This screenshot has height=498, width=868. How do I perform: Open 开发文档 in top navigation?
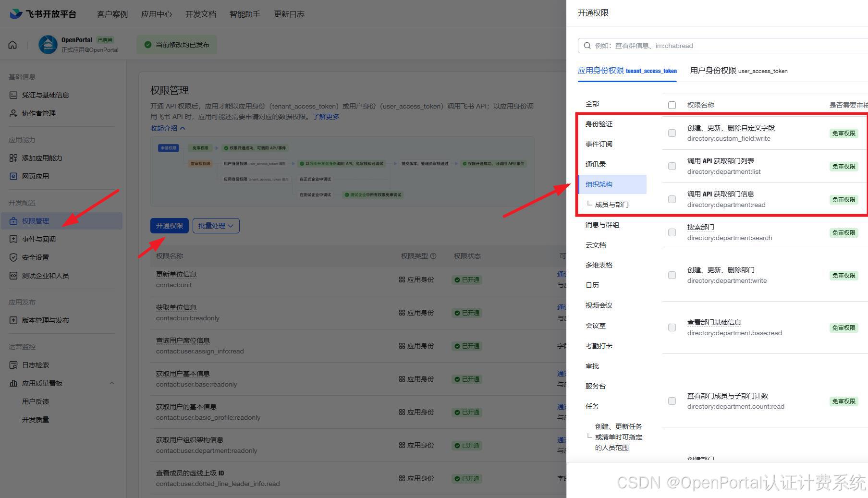[201, 14]
